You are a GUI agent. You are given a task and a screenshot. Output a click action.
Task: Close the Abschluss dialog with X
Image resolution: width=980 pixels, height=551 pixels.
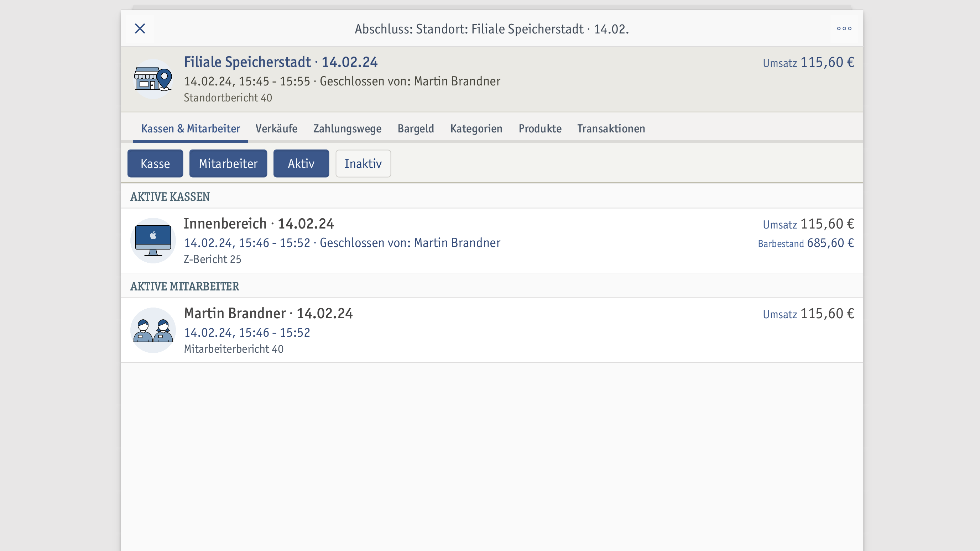coord(140,28)
